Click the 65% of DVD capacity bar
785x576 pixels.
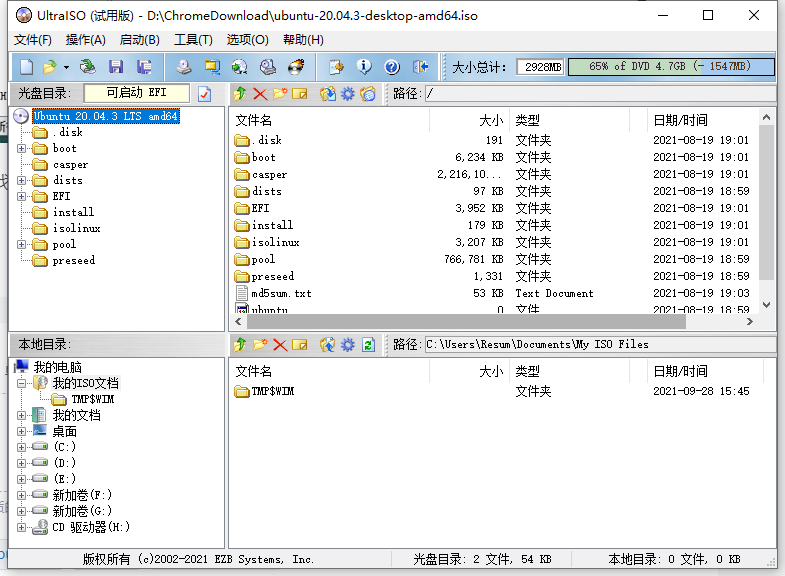pos(671,67)
